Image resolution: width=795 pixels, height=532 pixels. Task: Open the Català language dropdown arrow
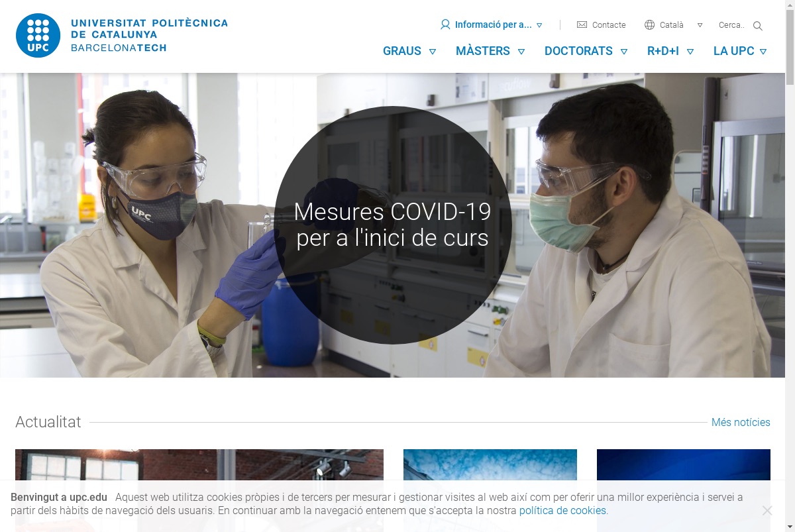tap(700, 25)
